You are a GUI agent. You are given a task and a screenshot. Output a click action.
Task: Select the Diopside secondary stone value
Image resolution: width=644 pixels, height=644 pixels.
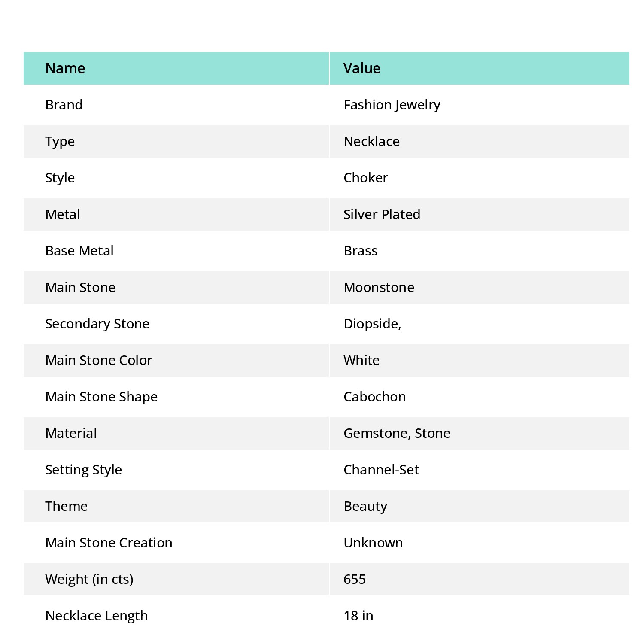point(373,324)
